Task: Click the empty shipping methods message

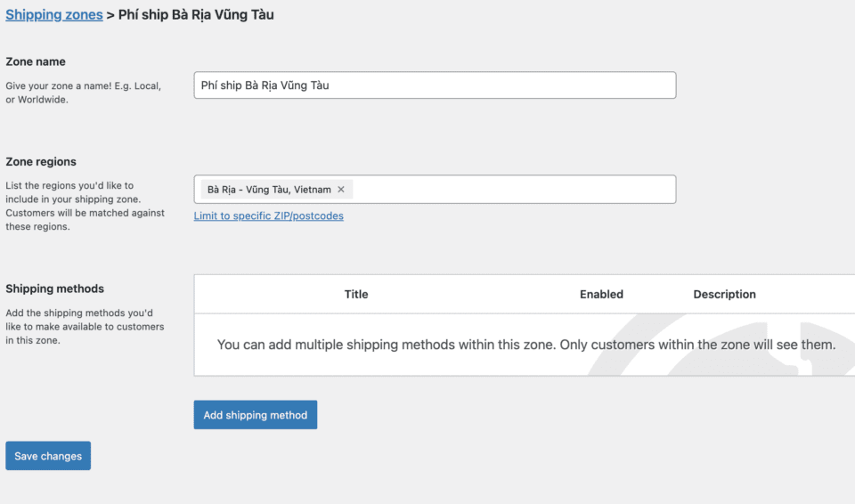Action: coord(525,345)
